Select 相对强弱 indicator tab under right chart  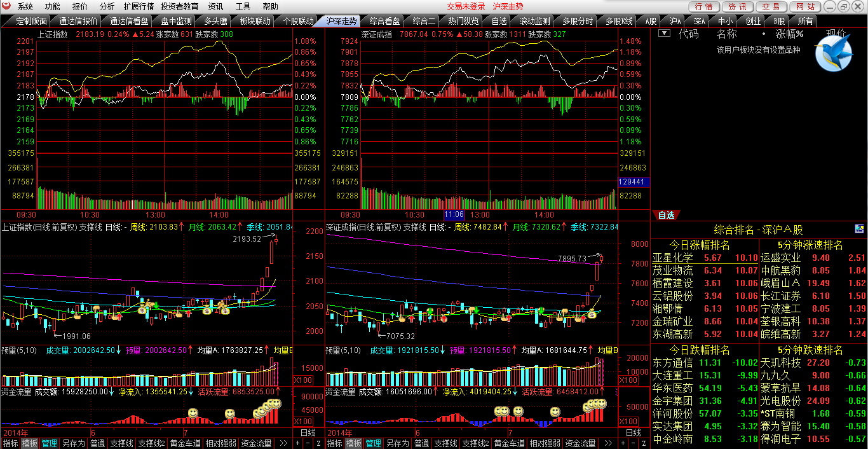[545, 443]
